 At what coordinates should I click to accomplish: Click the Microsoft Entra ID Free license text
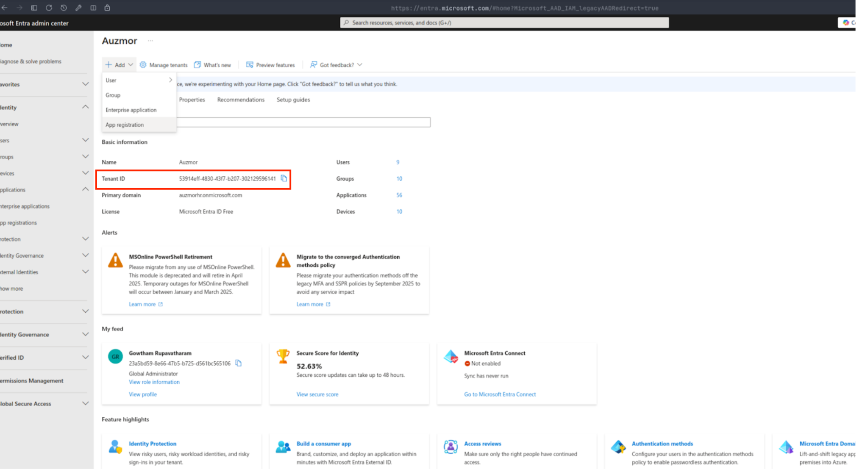point(206,211)
